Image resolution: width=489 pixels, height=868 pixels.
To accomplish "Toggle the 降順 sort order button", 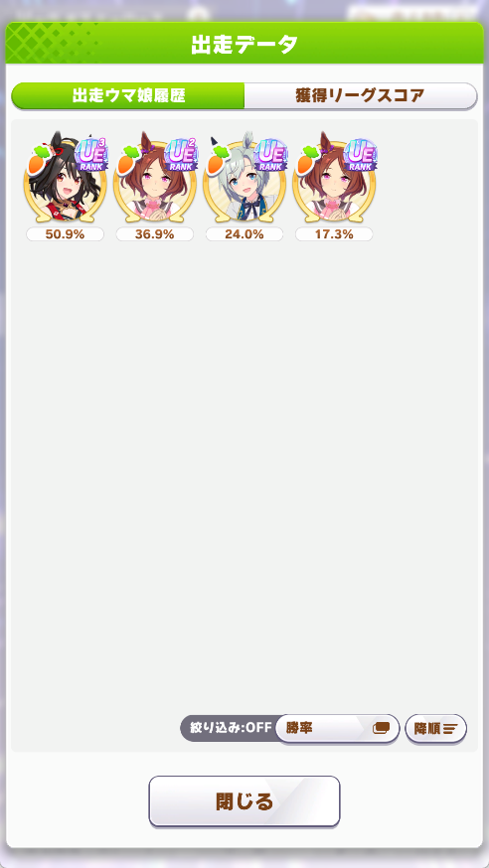I will 436,729.
